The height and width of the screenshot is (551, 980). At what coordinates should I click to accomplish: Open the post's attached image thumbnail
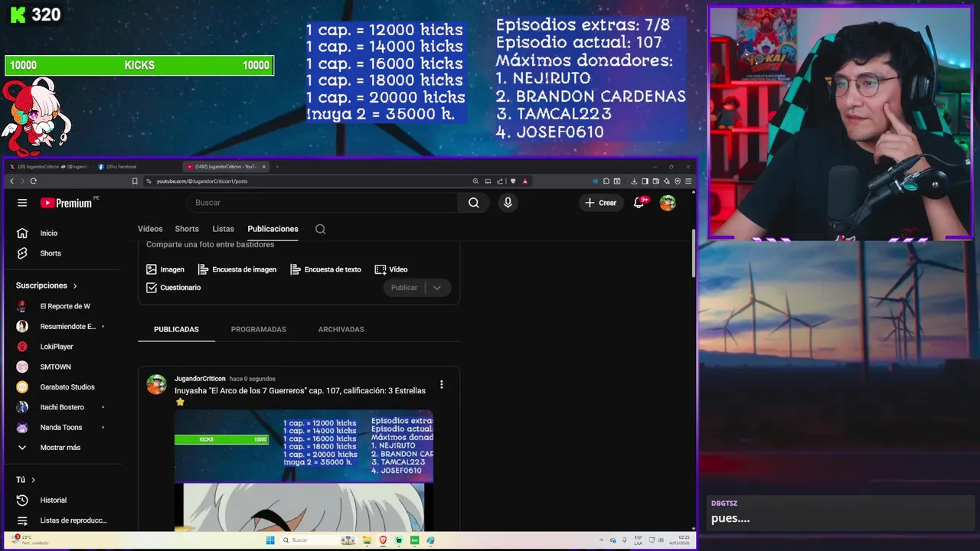pos(304,470)
